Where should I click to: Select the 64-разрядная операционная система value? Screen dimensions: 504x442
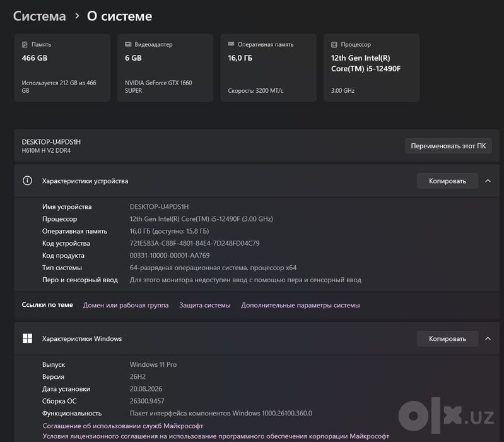(213, 268)
